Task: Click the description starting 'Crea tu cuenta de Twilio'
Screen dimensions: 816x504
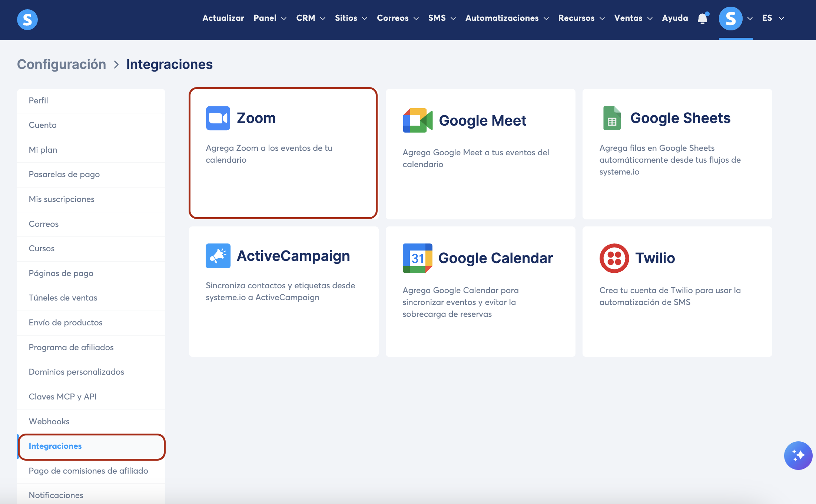Action: pos(670,296)
